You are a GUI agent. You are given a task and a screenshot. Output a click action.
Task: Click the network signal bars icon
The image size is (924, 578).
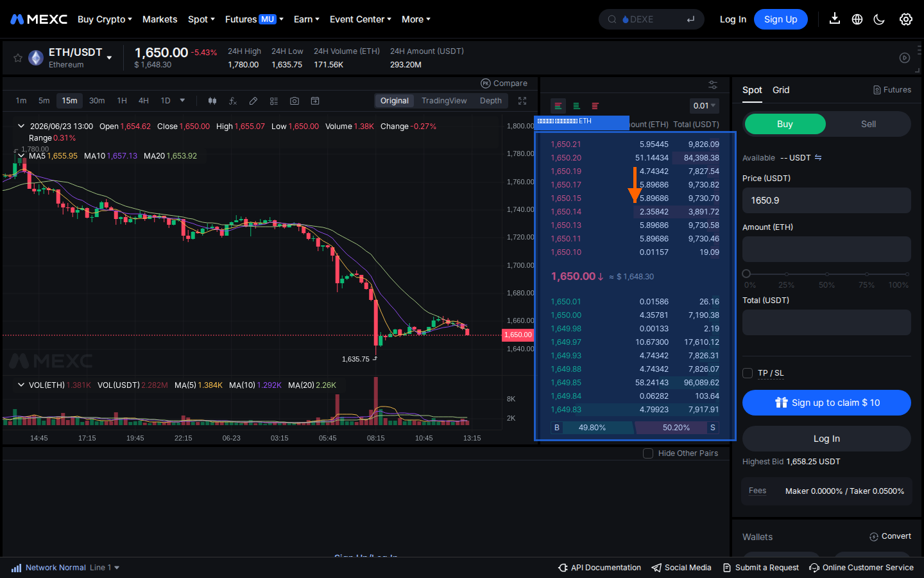(16, 568)
